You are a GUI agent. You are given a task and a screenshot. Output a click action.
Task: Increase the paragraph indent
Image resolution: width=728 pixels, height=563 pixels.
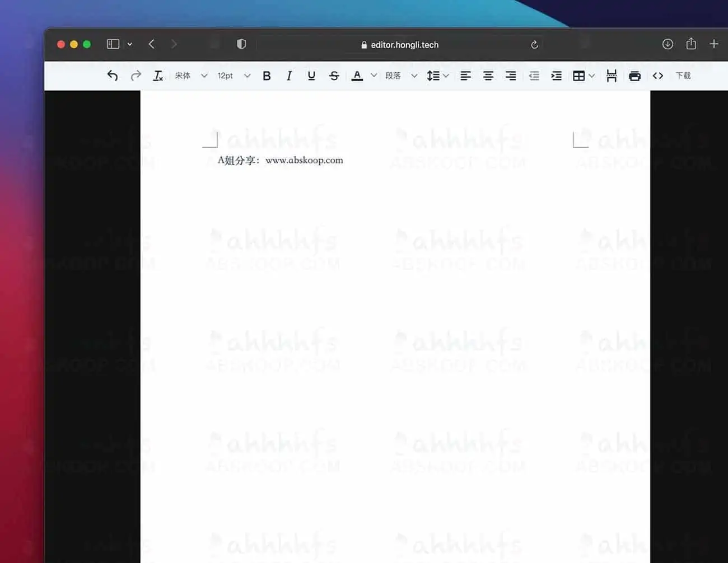pos(556,76)
